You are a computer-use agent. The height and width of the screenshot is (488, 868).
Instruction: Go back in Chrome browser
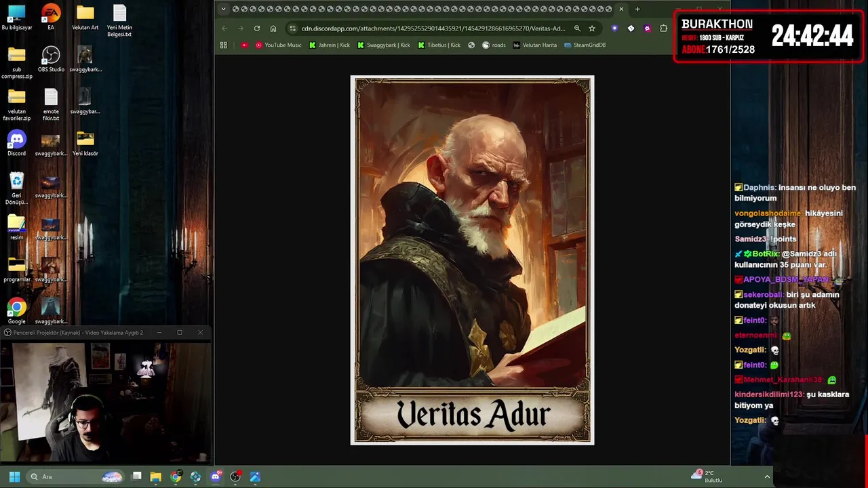tap(224, 28)
